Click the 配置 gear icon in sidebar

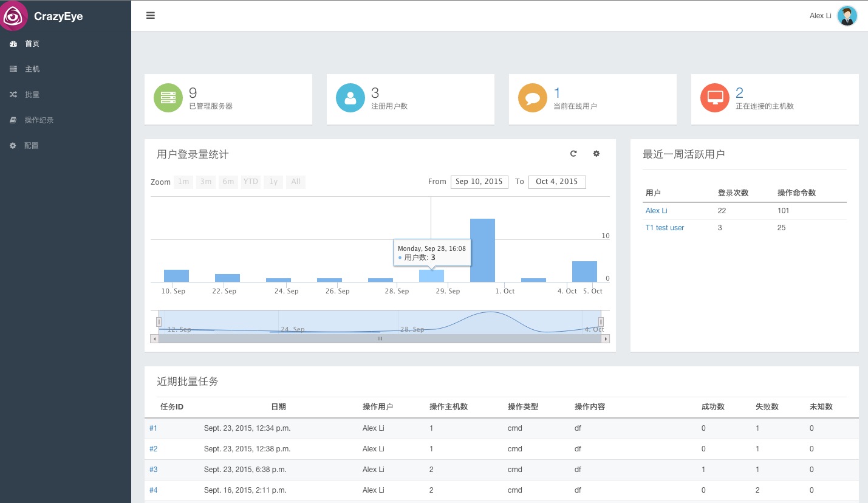coord(13,146)
